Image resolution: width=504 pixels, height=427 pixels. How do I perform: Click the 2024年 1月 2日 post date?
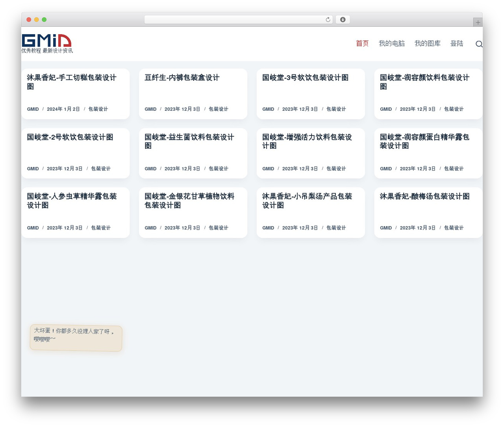click(x=63, y=109)
